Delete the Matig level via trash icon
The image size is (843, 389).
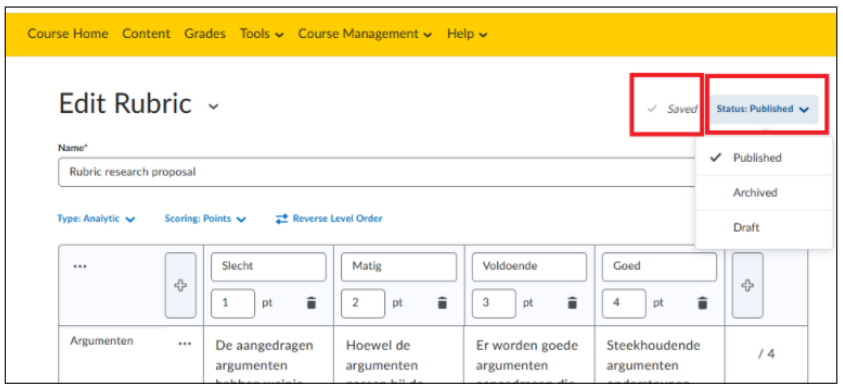click(442, 303)
